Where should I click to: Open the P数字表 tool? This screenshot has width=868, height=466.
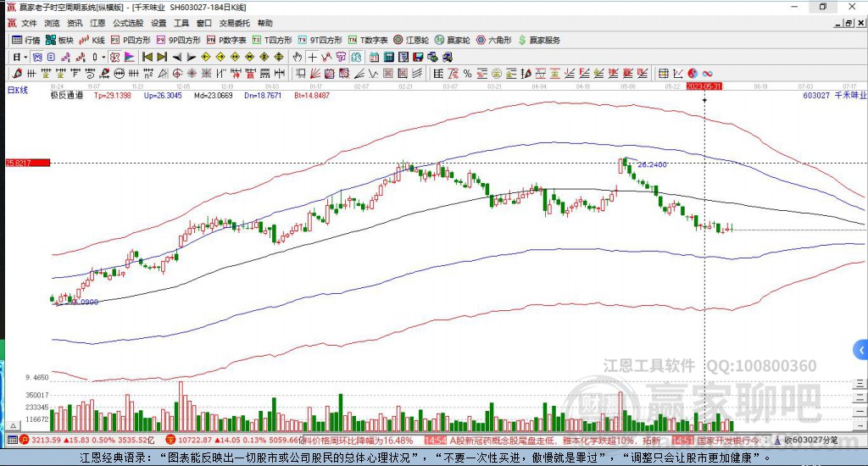coord(226,40)
